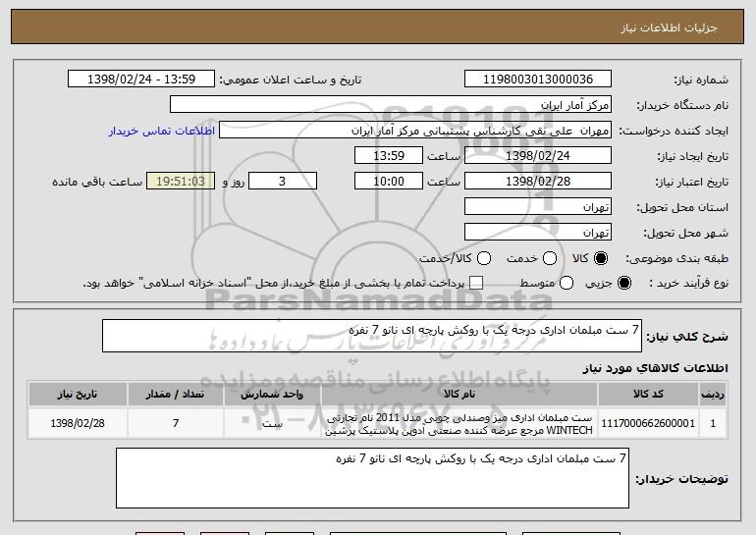Select the جزیی purchase type radio
Viewport: 756px width, 535px height.
(623, 283)
